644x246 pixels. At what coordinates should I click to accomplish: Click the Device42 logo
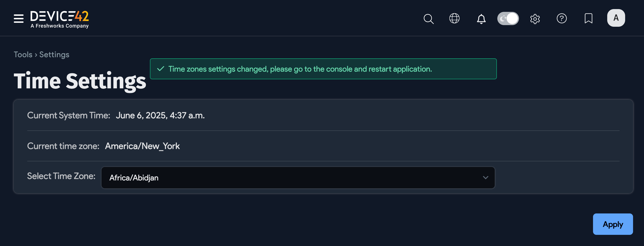(x=59, y=18)
